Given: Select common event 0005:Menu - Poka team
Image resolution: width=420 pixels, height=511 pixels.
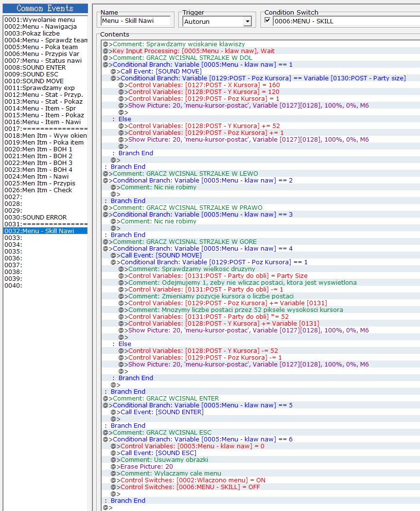Looking at the screenshot, I should [x=45, y=47].
